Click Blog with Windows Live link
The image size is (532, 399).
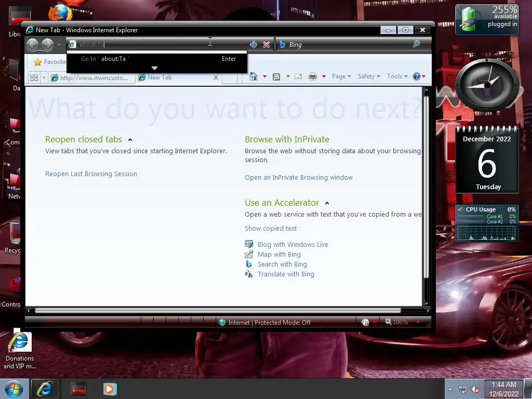point(293,244)
